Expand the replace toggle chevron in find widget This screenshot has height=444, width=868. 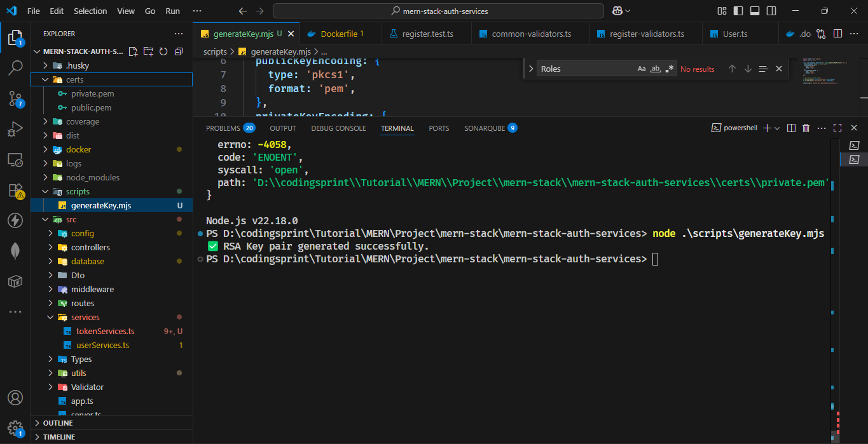pos(531,69)
